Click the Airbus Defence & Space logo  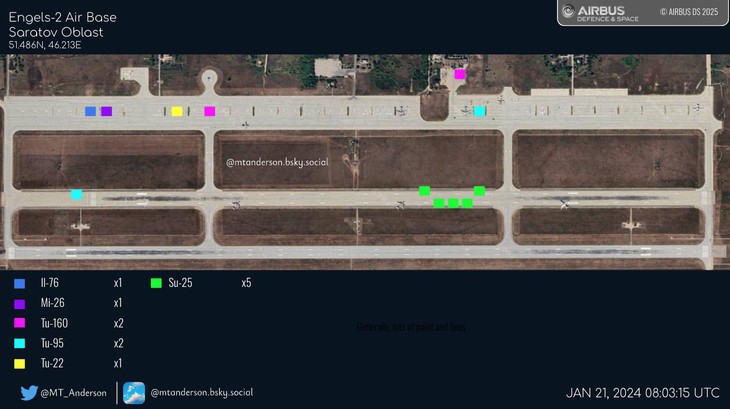[x=601, y=13]
